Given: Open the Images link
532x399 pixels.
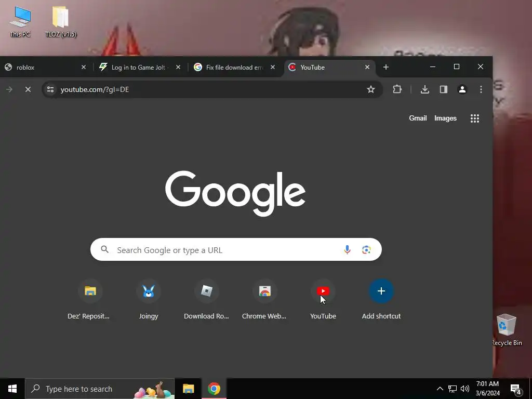Looking at the screenshot, I should pyautogui.click(x=445, y=118).
